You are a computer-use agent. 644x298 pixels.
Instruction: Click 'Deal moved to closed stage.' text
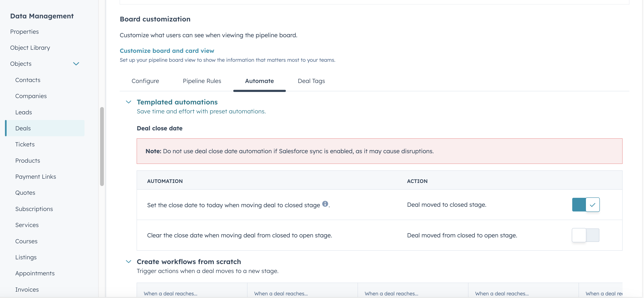[446, 205]
